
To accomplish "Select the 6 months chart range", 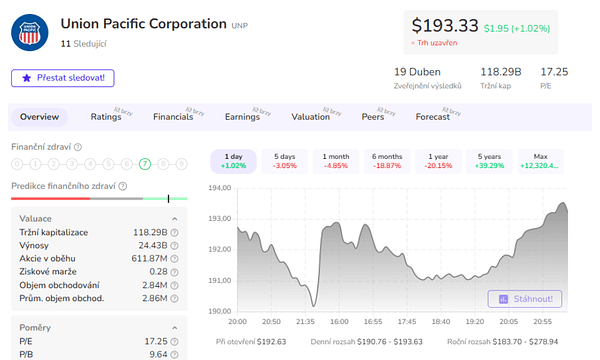I will pos(387,161).
